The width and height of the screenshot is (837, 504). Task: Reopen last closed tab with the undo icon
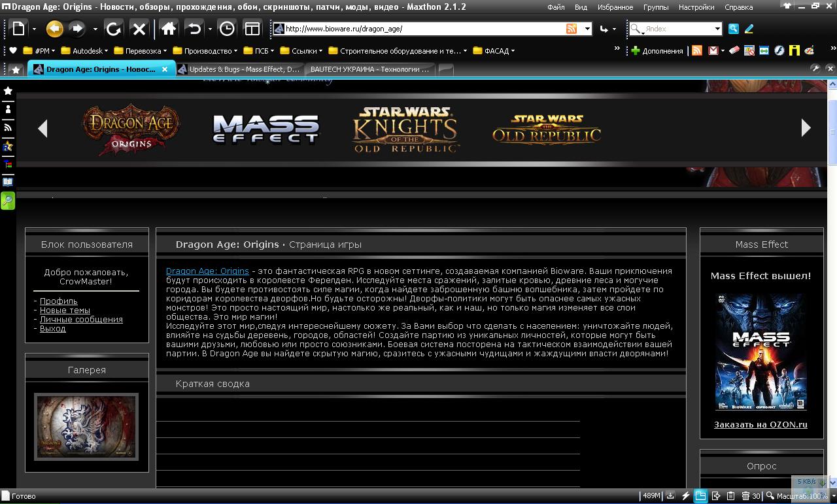[194, 29]
